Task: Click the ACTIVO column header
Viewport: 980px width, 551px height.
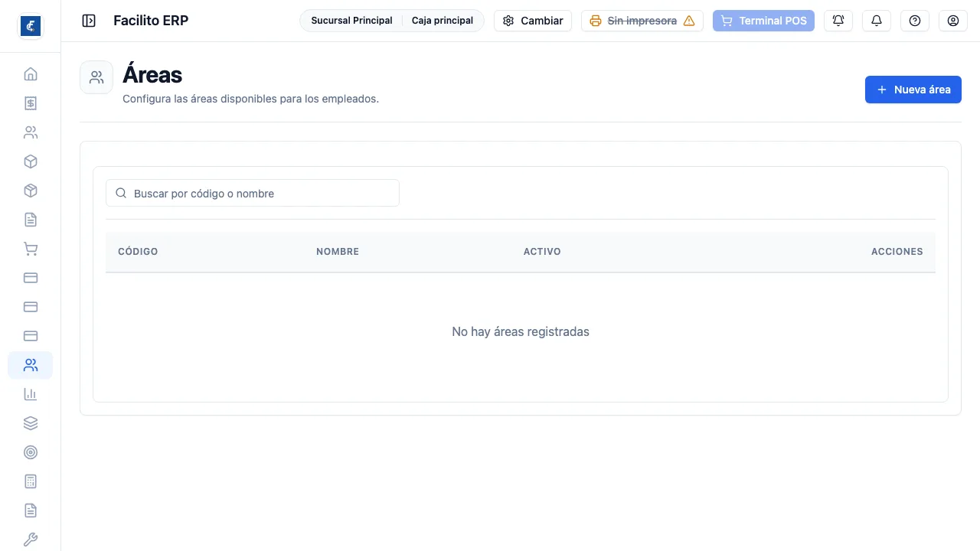Action: coord(542,252)
